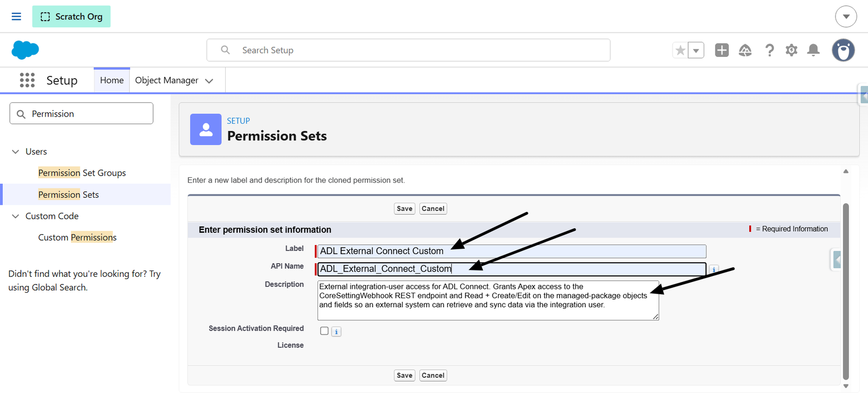Open the setup gear icon
Screen dimensions: 868x401
click(792, 50)
